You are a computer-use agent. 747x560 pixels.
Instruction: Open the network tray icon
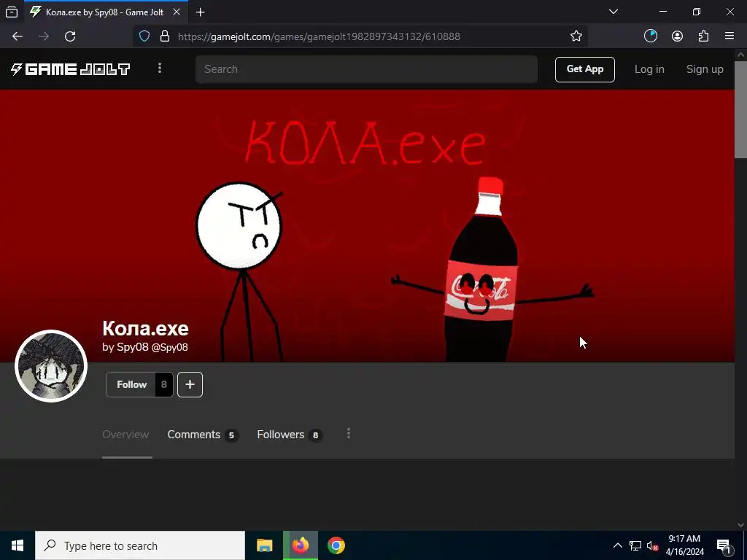635,545
